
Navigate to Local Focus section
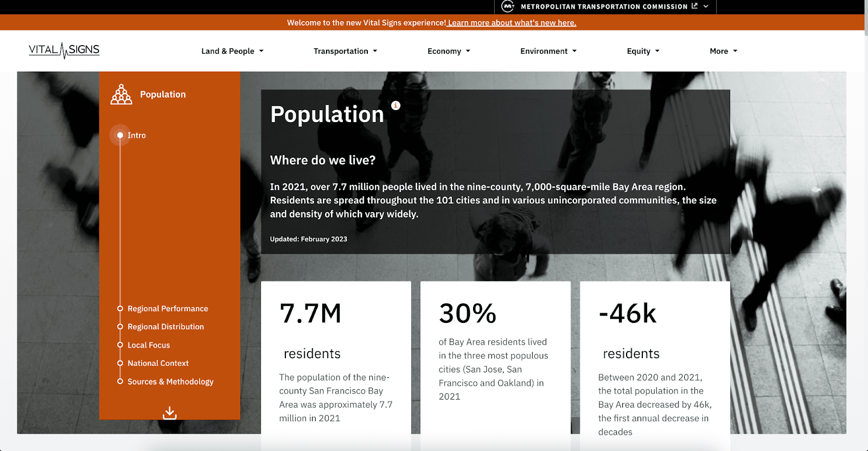pos(149,345)
